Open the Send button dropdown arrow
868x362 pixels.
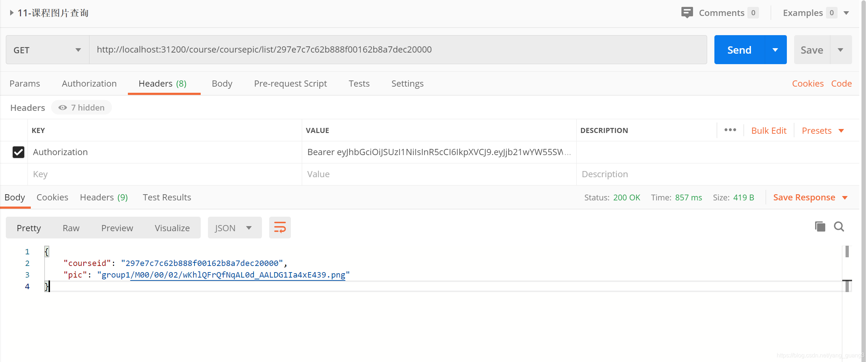point(775,50)
